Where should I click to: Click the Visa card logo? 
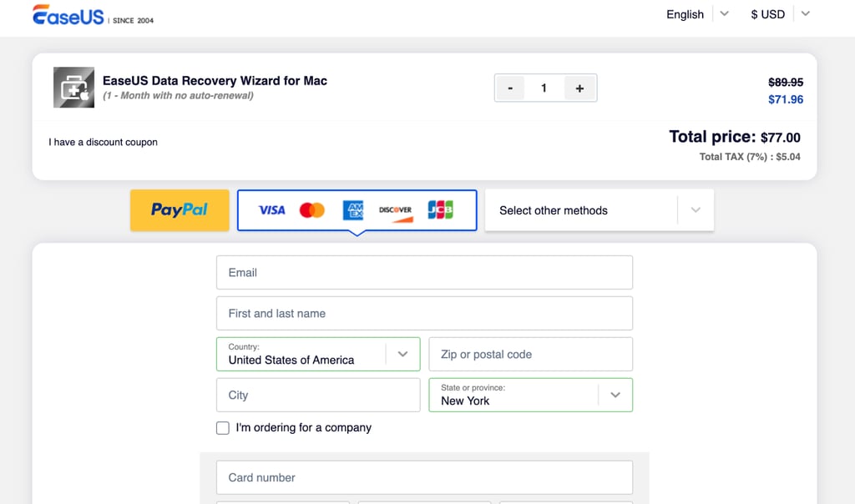(271, 209)
